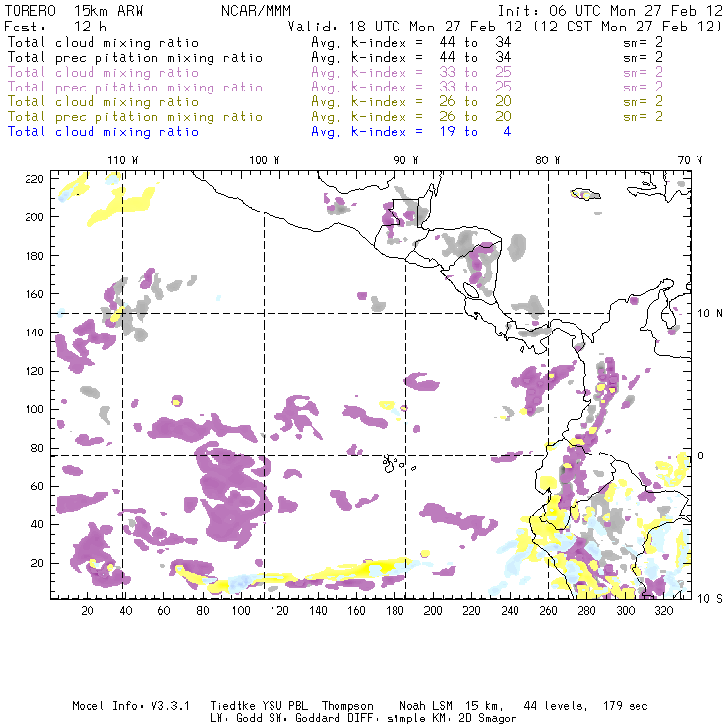Click the "(12 CST Mon 27 Feb 12)" text
The height and width of the screenshot is (728, 728).
coord(628,27)
